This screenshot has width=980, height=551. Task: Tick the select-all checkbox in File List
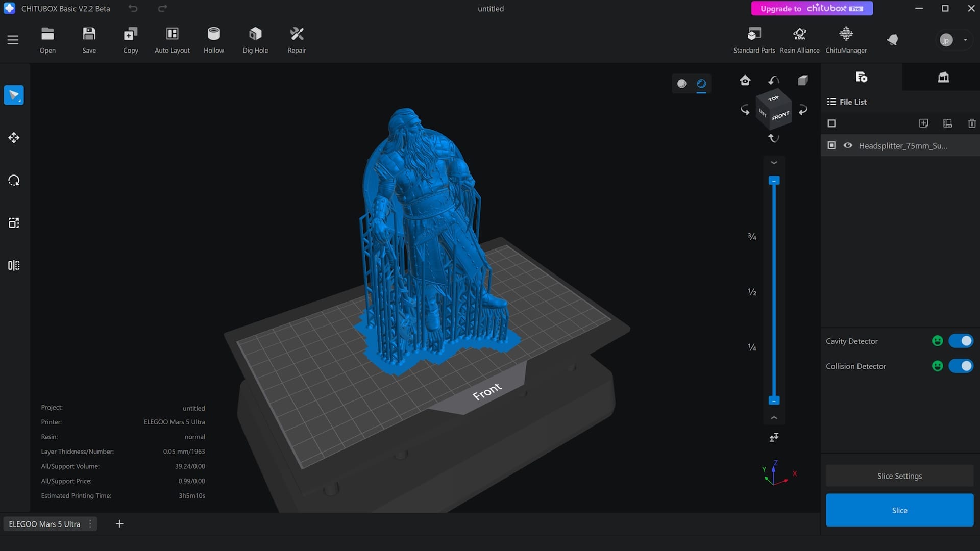tap(831, 123)
